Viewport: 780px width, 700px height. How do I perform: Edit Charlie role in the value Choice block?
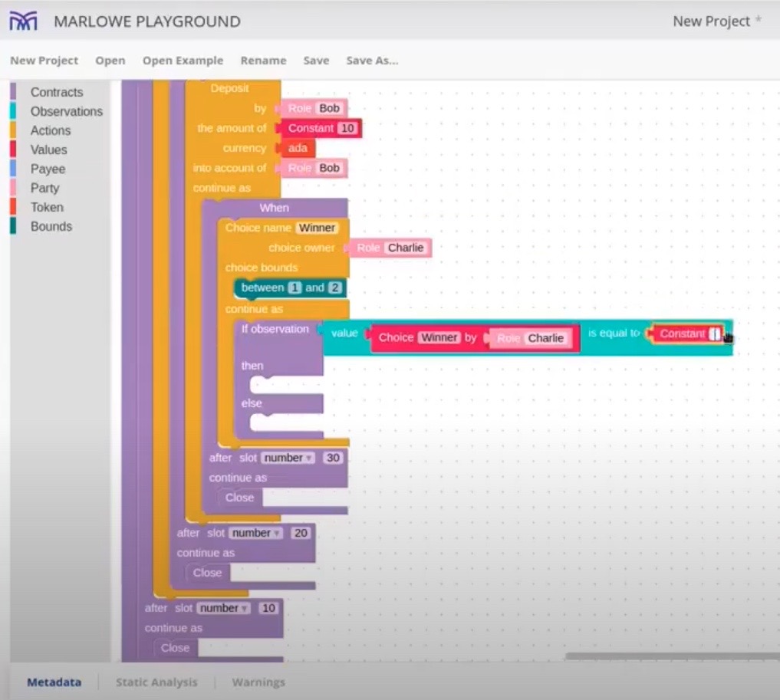pyautogui.click(x=545, y=338)
